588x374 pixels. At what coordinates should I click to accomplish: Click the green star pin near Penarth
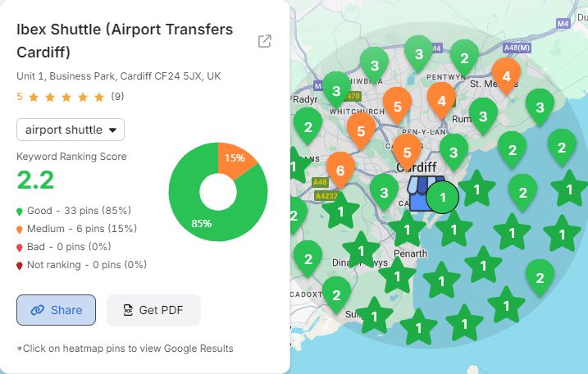point(407,229)
